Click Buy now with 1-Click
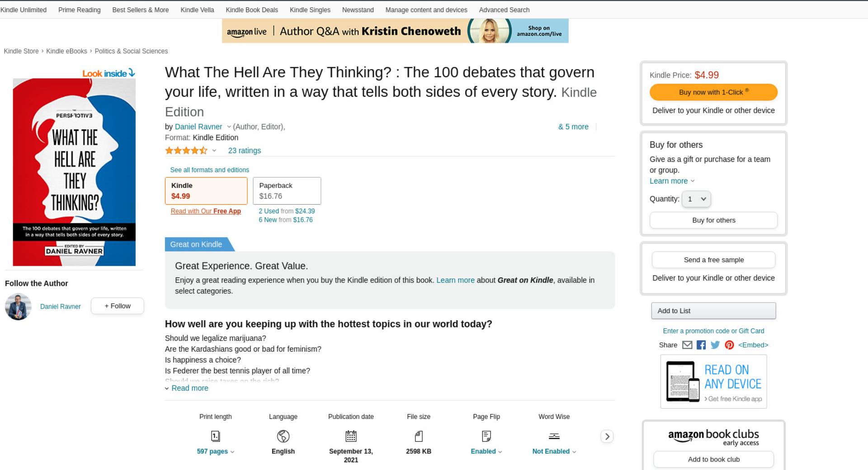 pos(713,92)
